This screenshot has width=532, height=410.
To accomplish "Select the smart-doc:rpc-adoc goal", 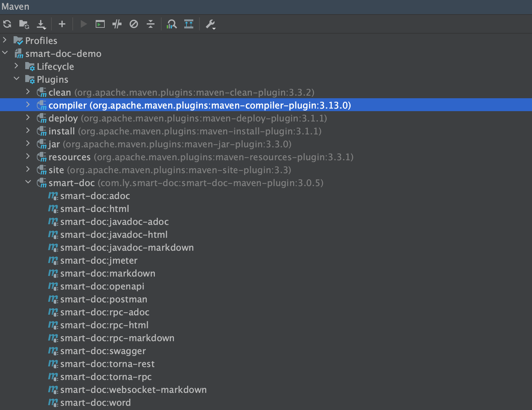I will [x=266, y=312].
